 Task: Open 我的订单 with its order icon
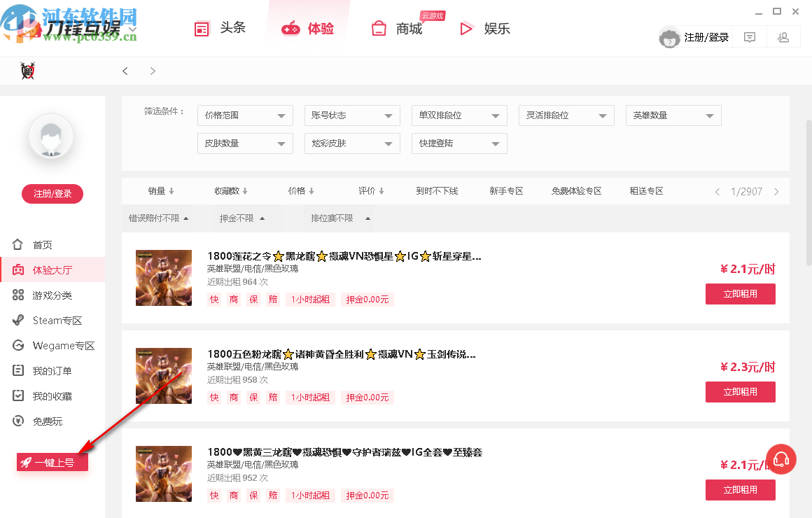click(x=17, y=370)
